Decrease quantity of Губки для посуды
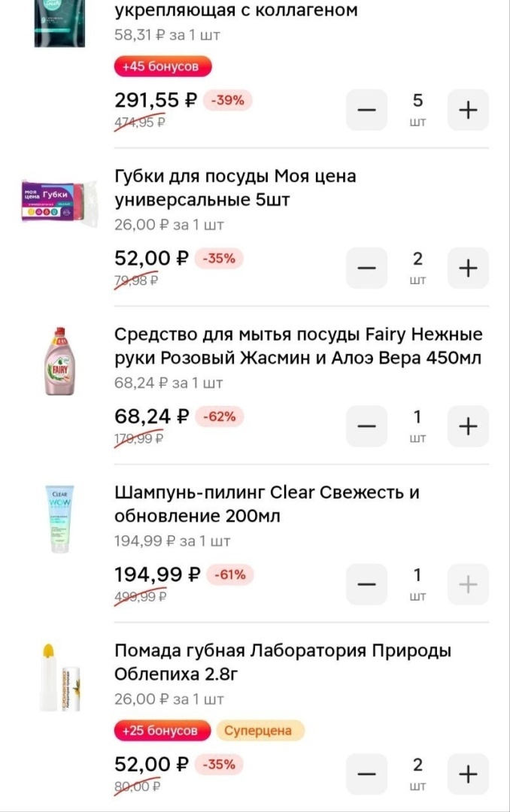Screen dimensions: 510x812 [x=366, y=268]
